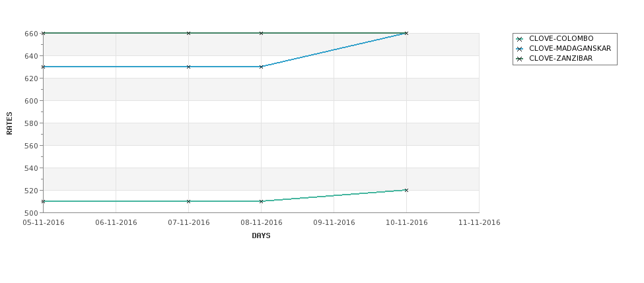This screenshot has height=283, width=644.
Task: Click the 660 data point on 10-11-2016
Action: (x=406, y=33)
